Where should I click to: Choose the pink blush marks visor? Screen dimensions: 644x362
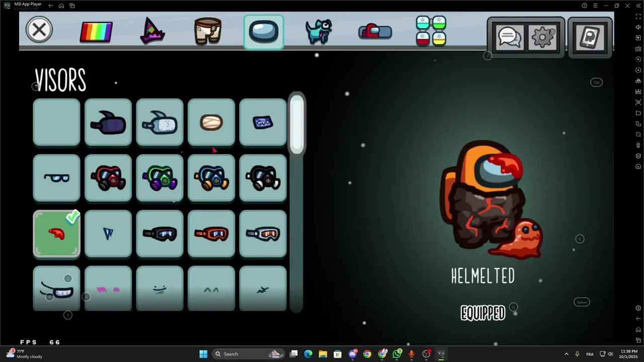(x=108, y=289)
